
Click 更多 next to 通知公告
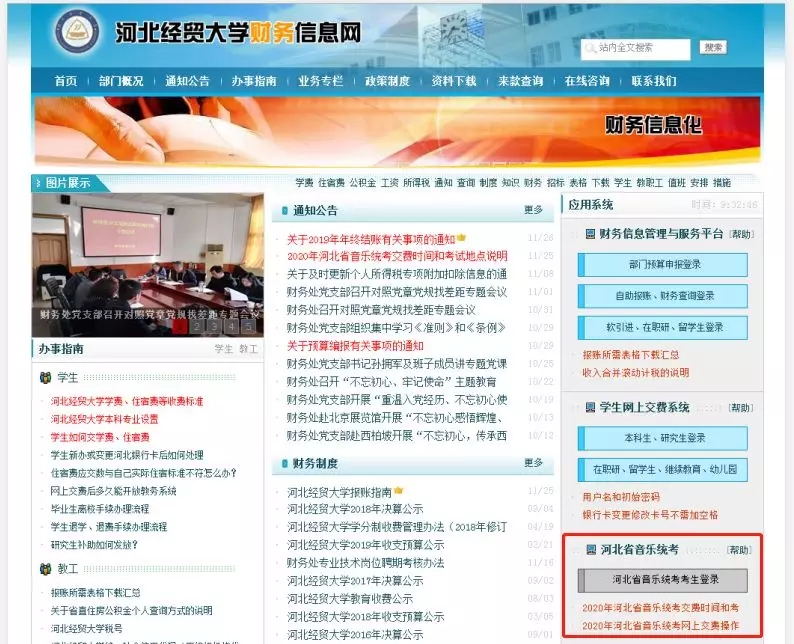pyautogui.click(x=533, y=210)
